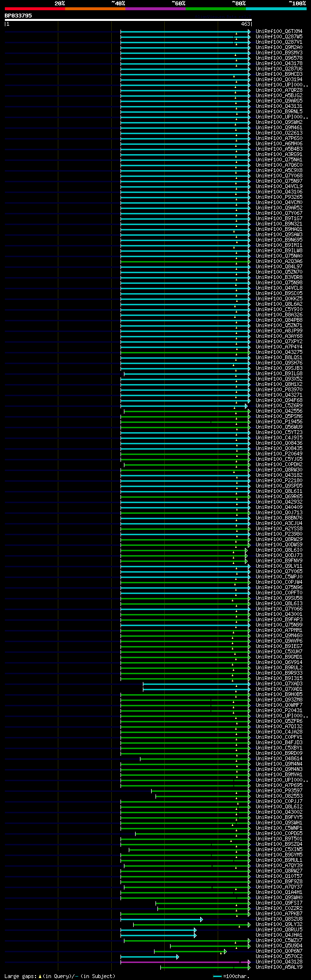The width and height of the screenshot is (311, 980).
Task: Open hit UniRef100_B9HCD3
Action: (279, 74)
